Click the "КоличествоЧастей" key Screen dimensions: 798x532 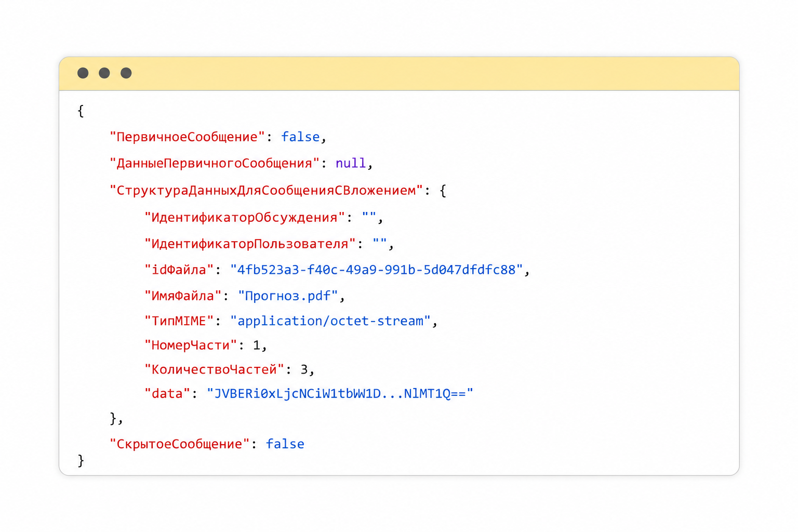214,370
